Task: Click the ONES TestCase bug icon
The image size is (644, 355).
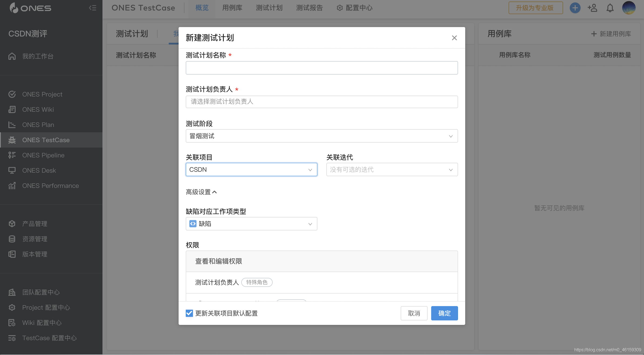Action: click(12, 140)
